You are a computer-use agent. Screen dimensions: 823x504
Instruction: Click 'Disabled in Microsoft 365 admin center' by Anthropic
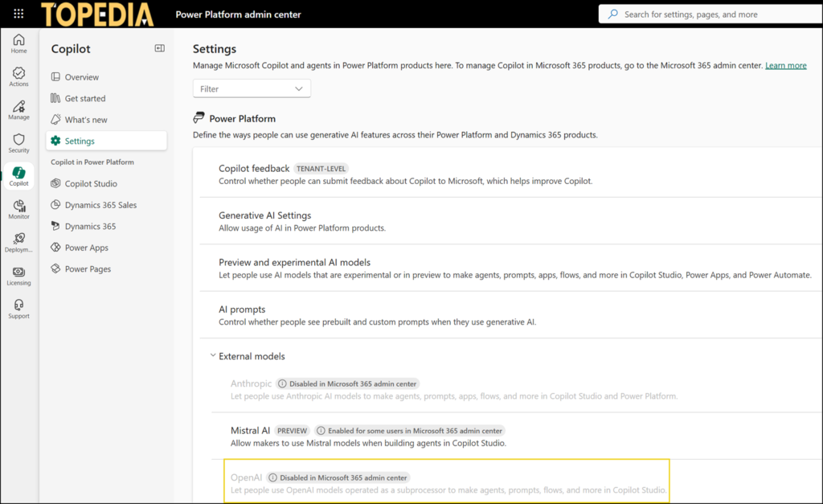[x=353, y=383]
